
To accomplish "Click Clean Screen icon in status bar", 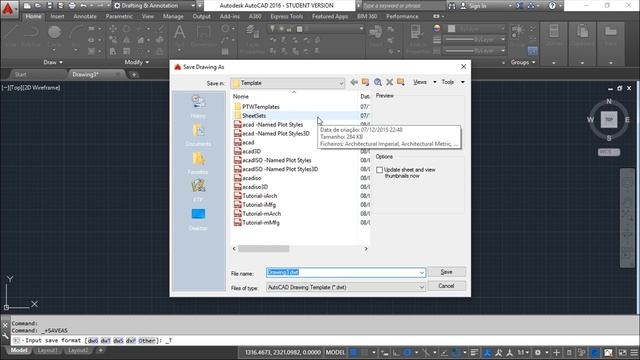I will tap(622, 352).
